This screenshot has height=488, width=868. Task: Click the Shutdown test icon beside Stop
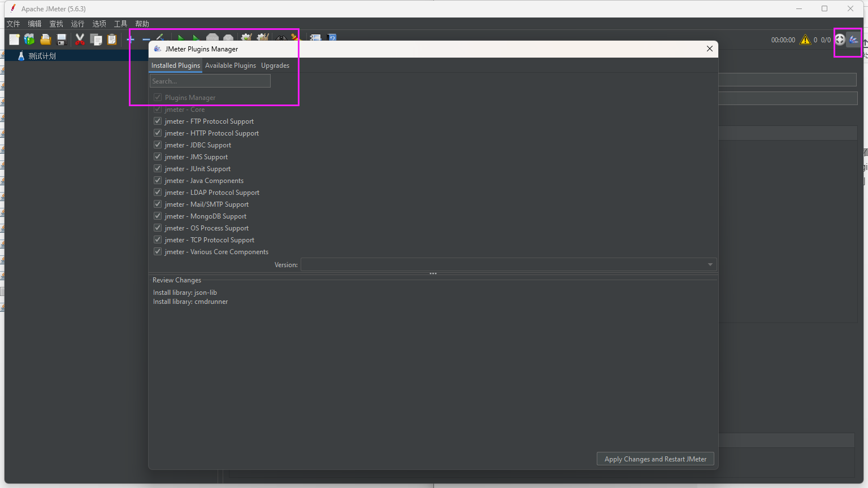[228, 37]
